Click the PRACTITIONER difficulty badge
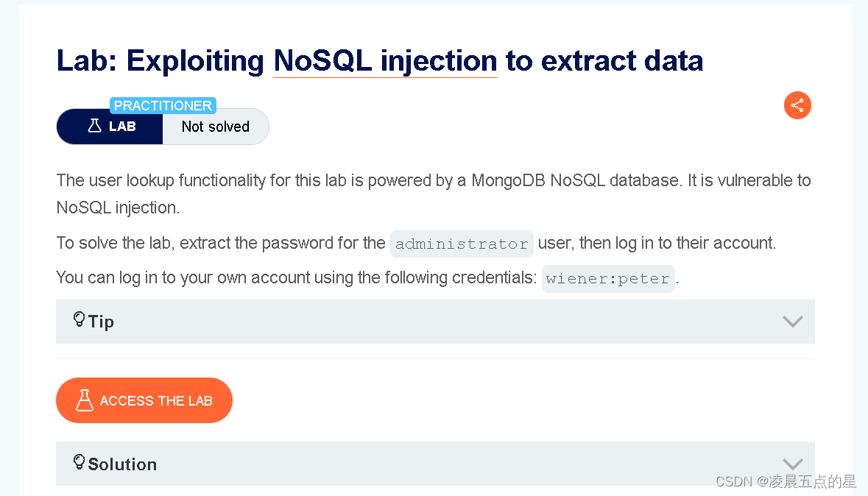This screenshot has width=868, height=496. point(163,105)
